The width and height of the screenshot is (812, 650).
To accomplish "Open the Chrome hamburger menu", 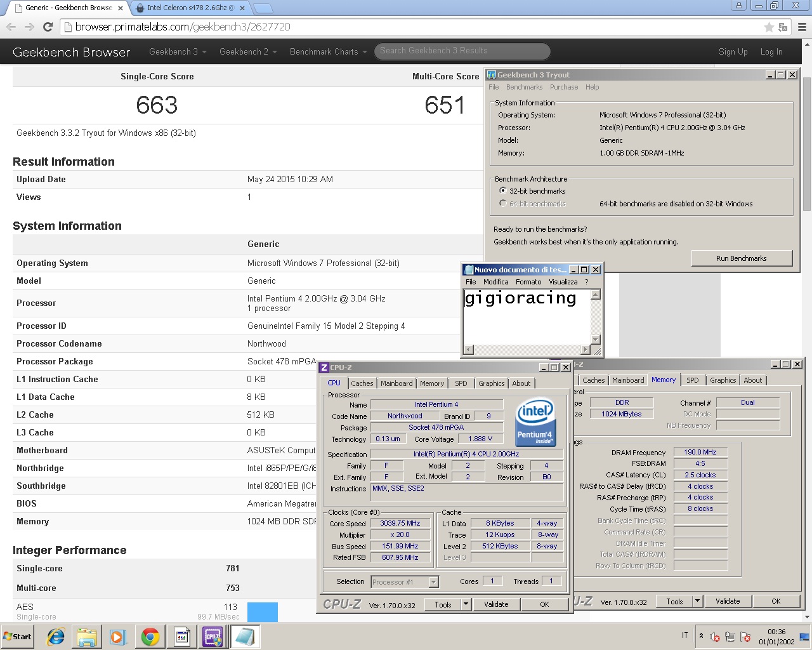I will click(802, 27).
